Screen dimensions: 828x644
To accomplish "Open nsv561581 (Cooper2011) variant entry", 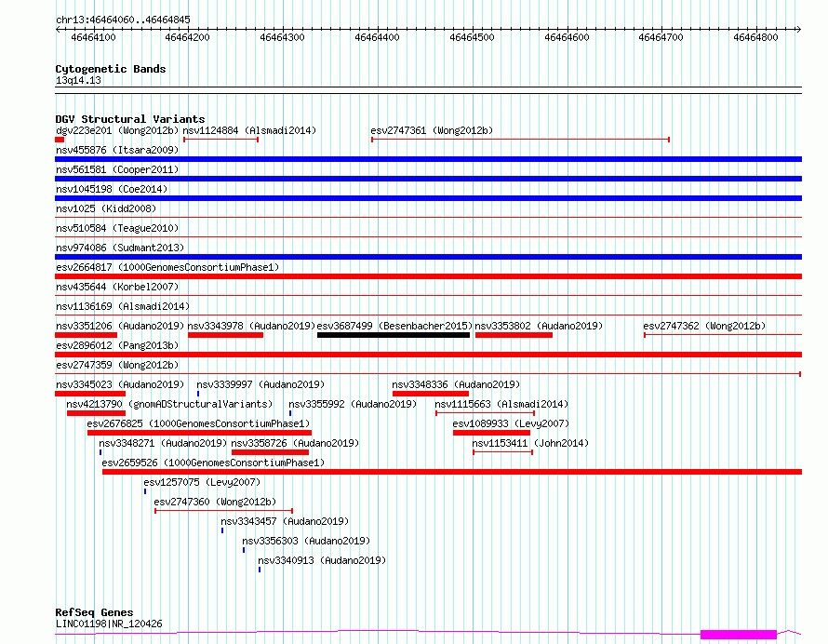I will point(117,169).
